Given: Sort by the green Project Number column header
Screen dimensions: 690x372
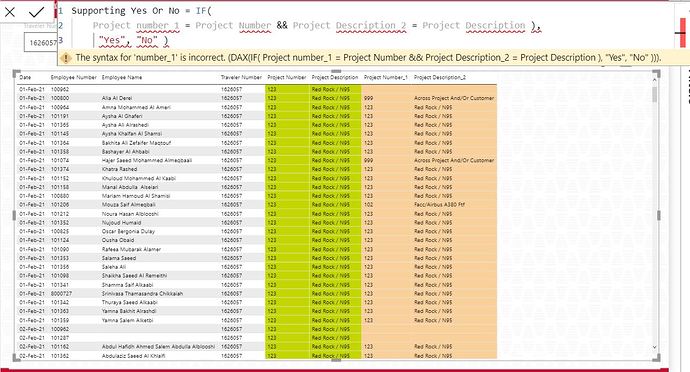Looking at the screenshot, I should (286, 77).
